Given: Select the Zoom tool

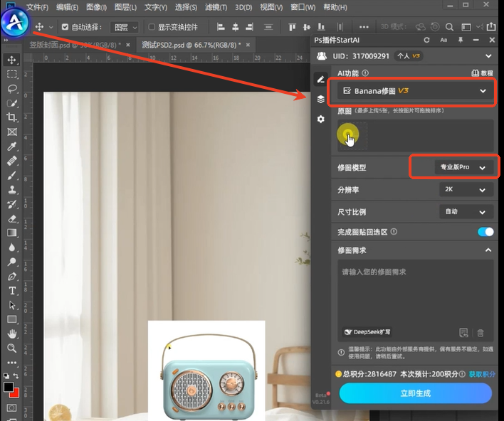Looking at the screenshot, I should pyautogui.click(x=12, y=348).
